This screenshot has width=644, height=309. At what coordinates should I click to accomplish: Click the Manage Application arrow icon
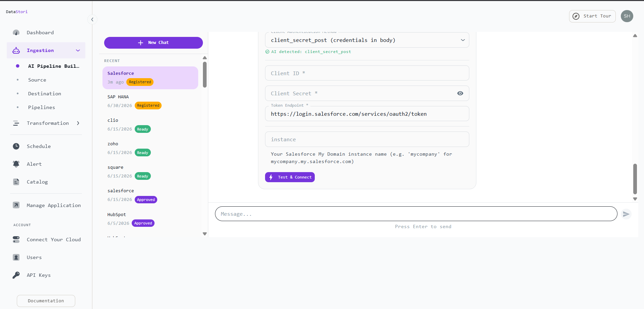point(16,205)
